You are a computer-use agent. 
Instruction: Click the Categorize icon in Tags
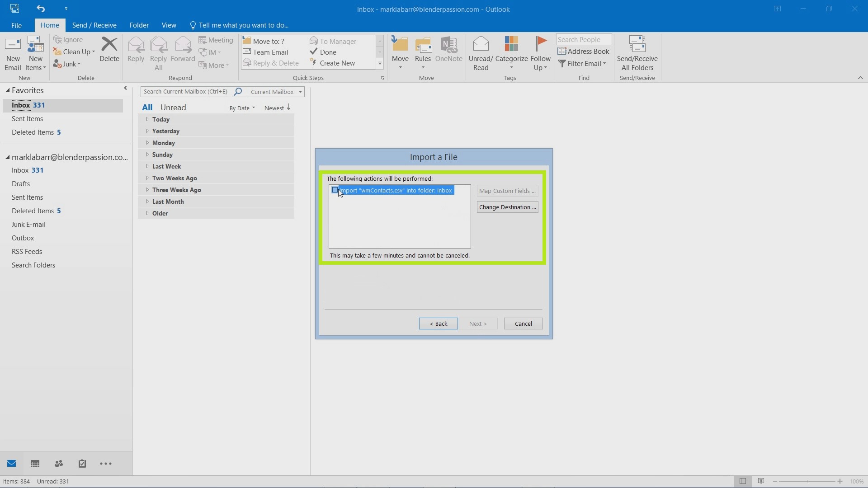511,54
